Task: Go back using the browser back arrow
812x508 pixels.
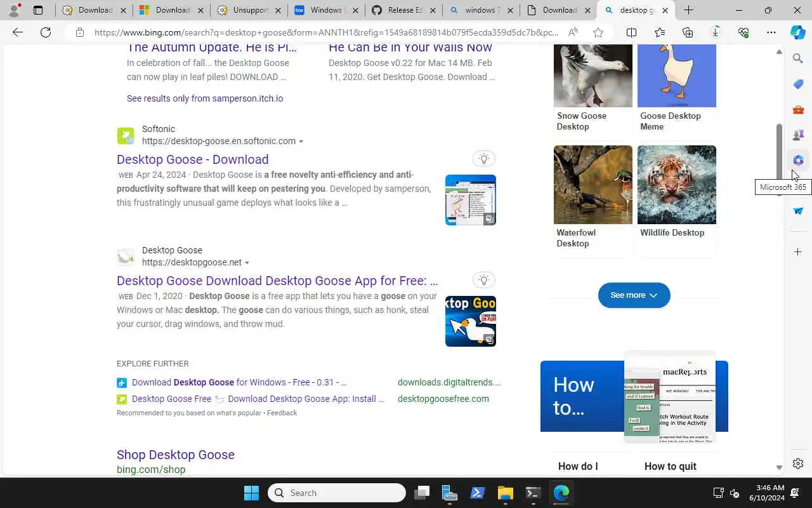Action: point(18,32)
